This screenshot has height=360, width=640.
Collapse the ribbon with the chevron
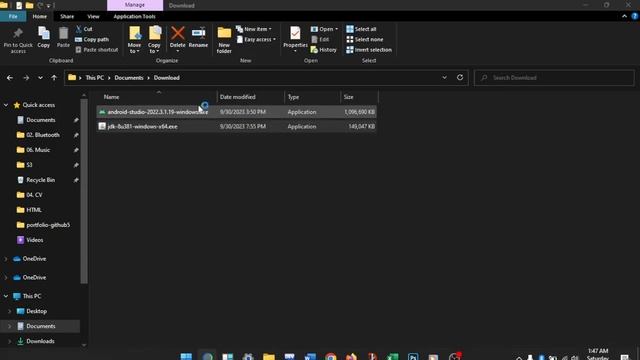tap(624, 16)
